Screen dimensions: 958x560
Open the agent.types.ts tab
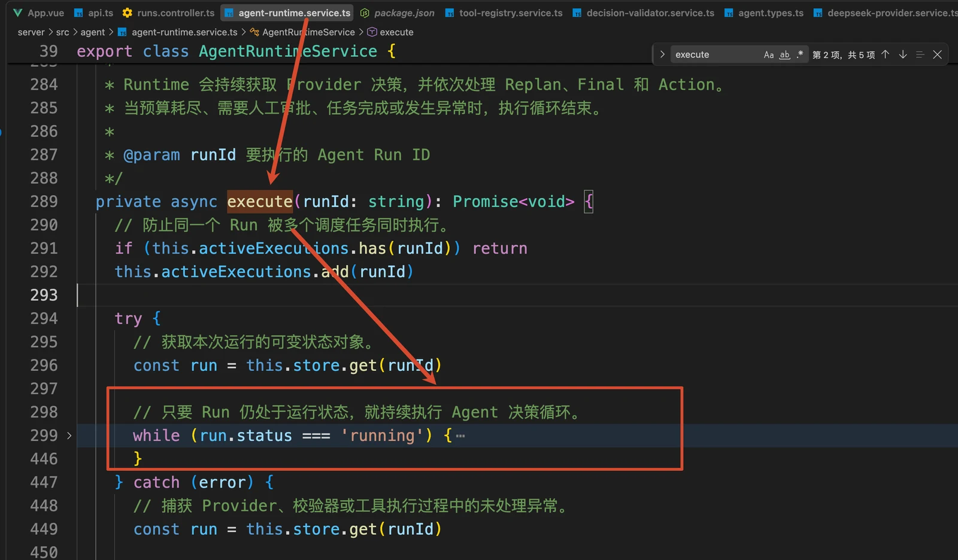764,13
